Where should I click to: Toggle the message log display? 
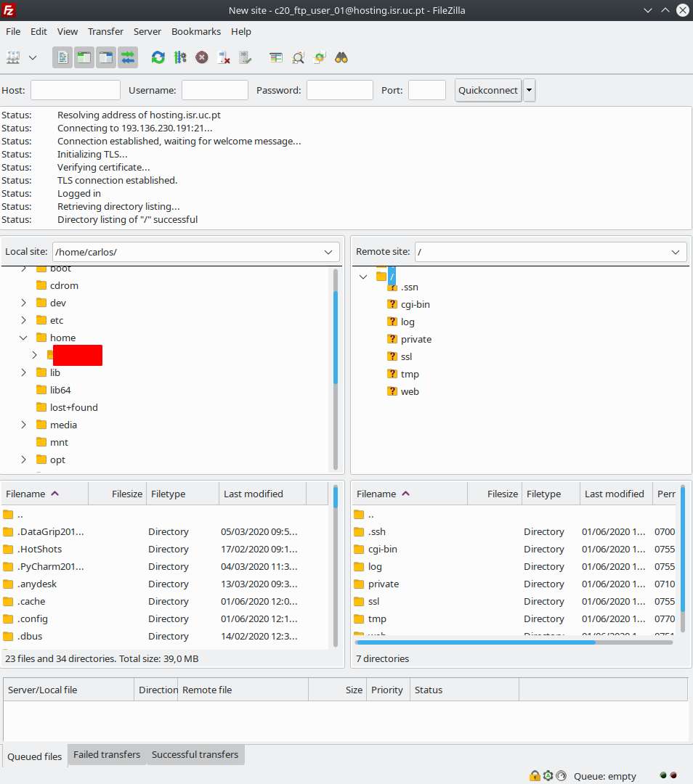pyautogui.click(x=62, y=57)
